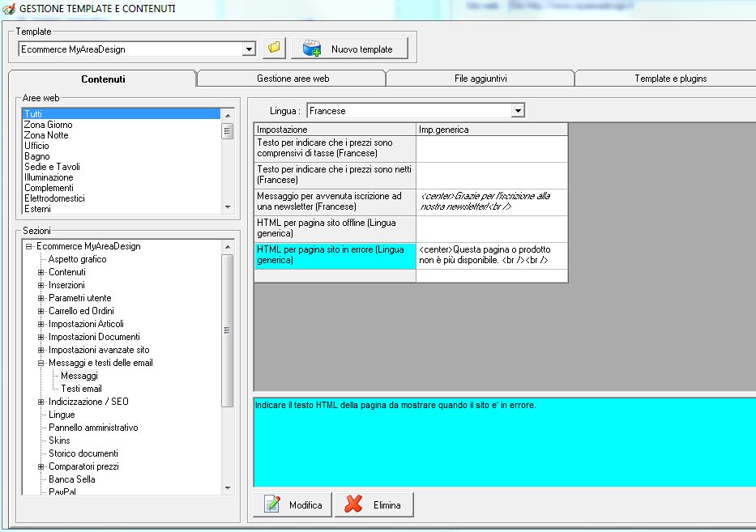This screenshot has width=756, height=532.
Task: Select Aspetto grafico in the Sezioni tree
Action: (x=77, y=259)
